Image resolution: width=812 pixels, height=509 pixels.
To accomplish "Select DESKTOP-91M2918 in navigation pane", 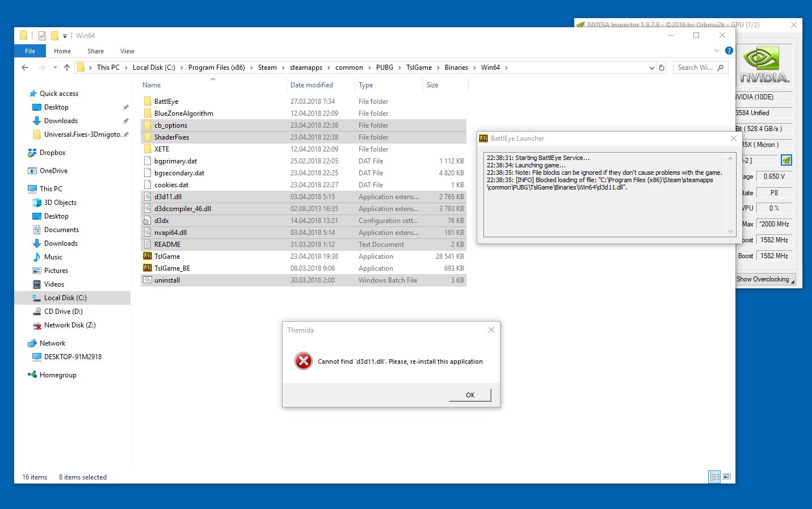I will point(73,357).
